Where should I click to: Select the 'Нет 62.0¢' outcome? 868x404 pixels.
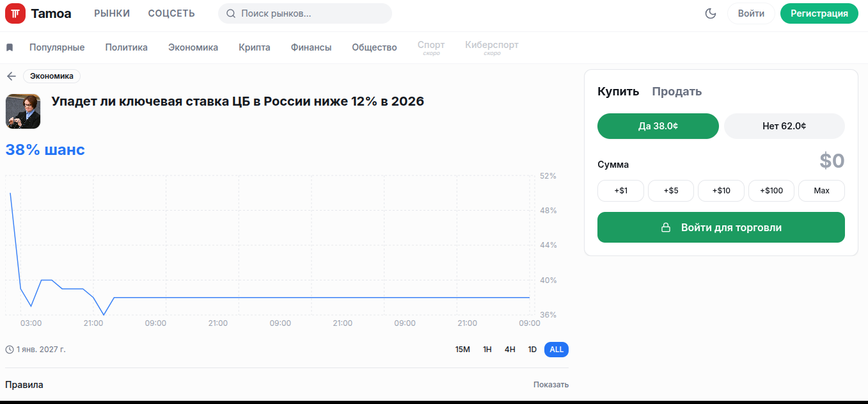pyautogui.click(x=784, y=125)
